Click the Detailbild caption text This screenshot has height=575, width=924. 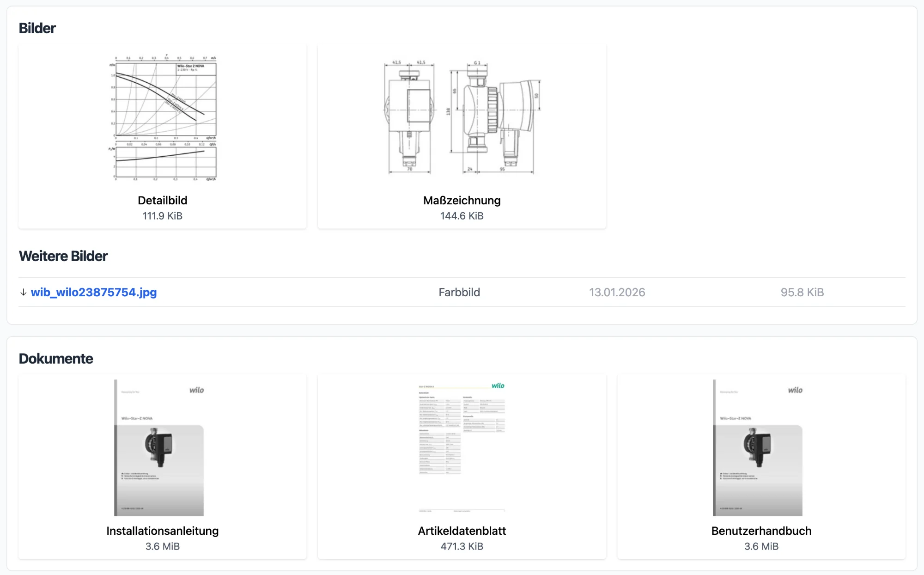162,200
